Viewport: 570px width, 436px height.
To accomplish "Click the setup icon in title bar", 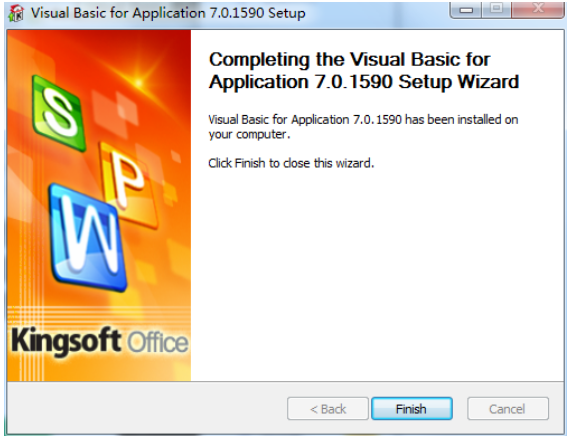I will [x=16, y=13].
